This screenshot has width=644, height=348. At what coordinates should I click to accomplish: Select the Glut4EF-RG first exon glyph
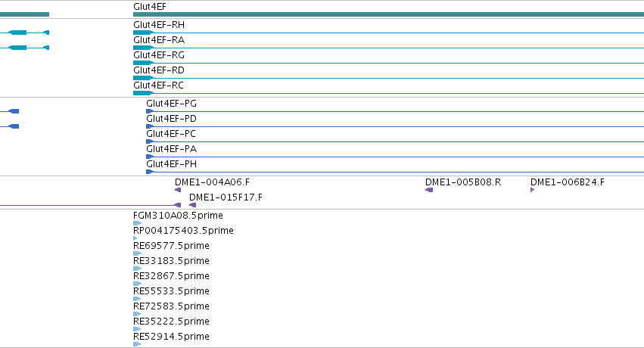143,63
